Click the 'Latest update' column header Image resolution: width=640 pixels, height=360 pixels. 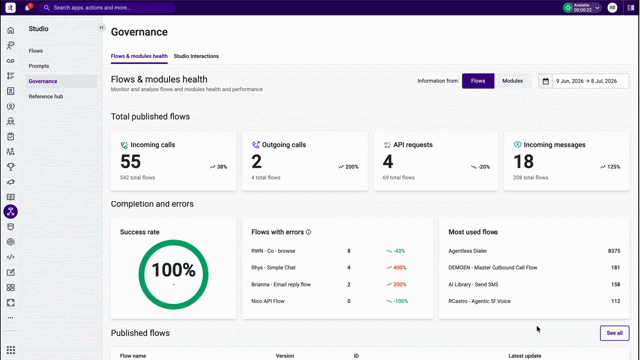tap(524, 356)
